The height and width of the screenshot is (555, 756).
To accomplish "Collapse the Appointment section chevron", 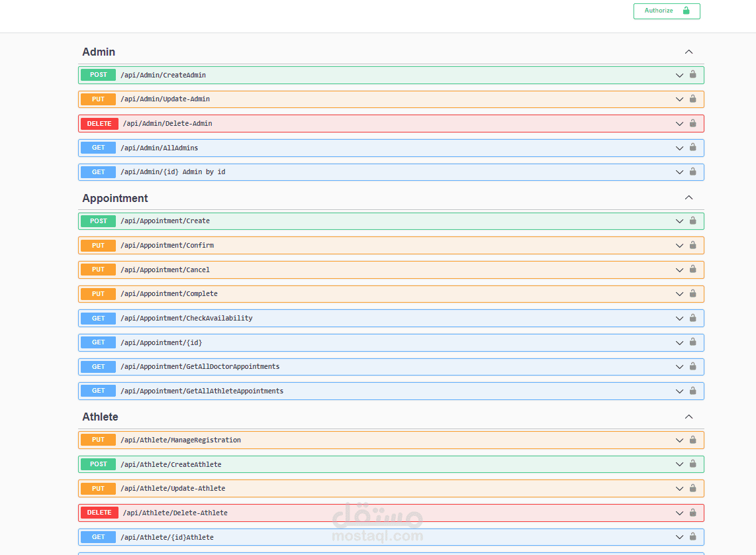I will pyautogui.click(x=688, y=198).
